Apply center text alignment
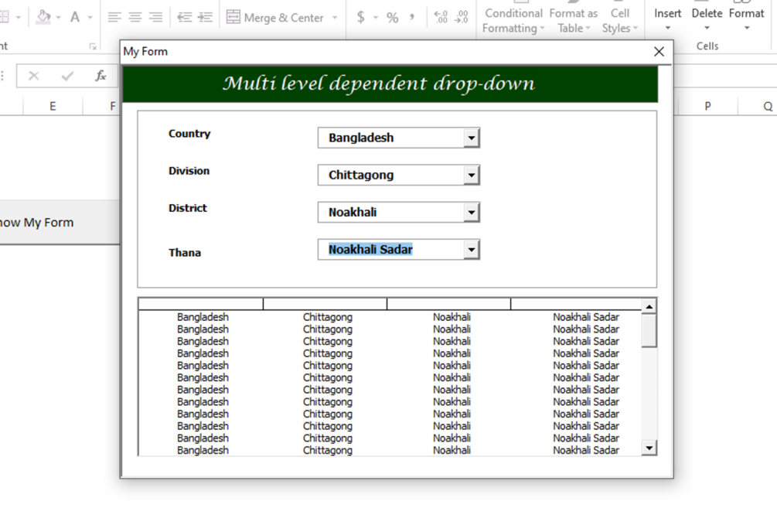777x532 pixels. (x=135, y=17)
